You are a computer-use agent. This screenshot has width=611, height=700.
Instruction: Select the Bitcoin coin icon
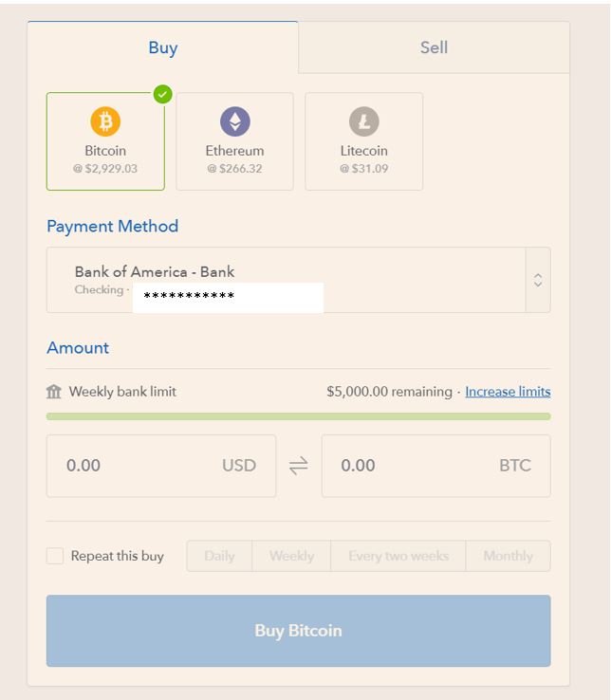coord(105,121)
